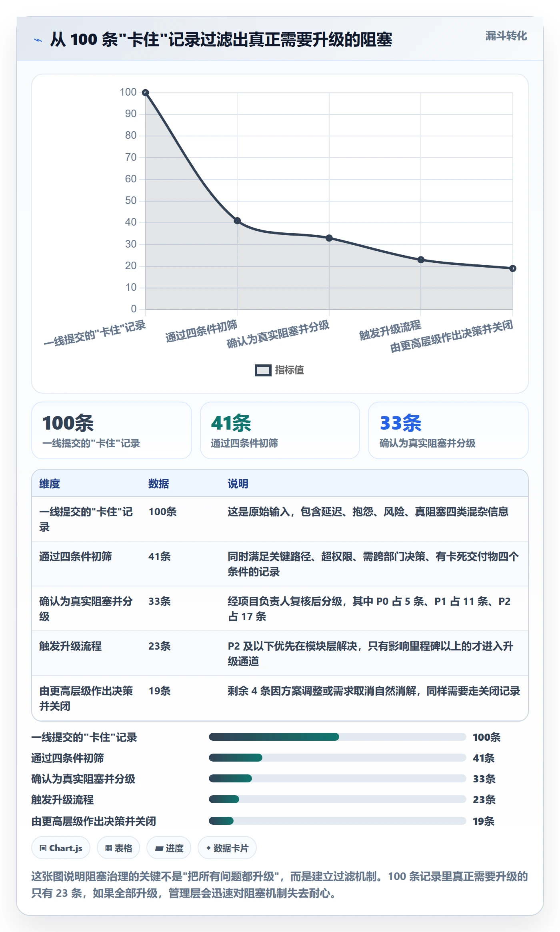Click the table cell 触发升级流程

pyautogui.click(x=70, y=646)
